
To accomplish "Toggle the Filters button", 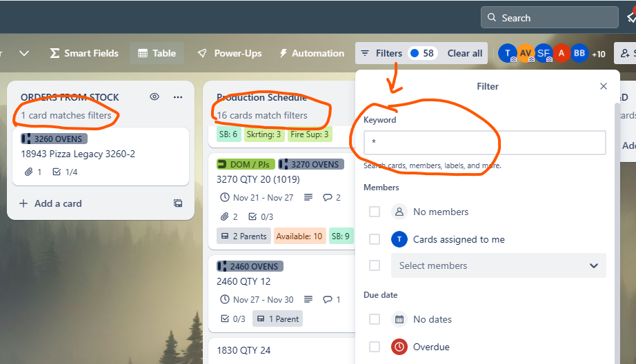I will click(x=381, y=53).
